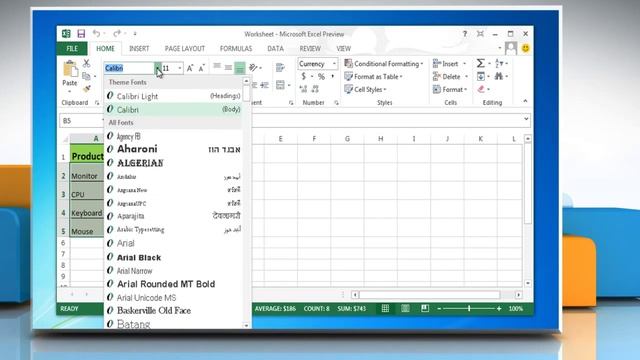Screen dimensions: 640x360
Task: Switch to the FORMULAS tab
Action: (x=236, y=49)
